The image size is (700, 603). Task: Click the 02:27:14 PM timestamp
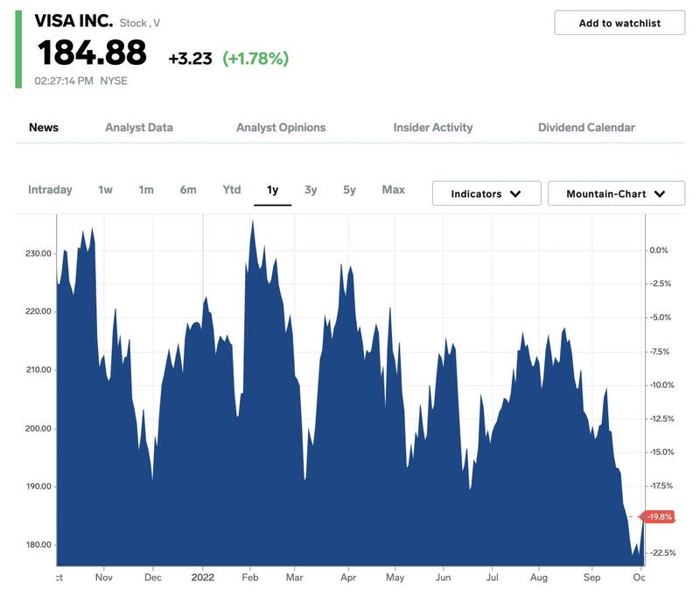64,81
